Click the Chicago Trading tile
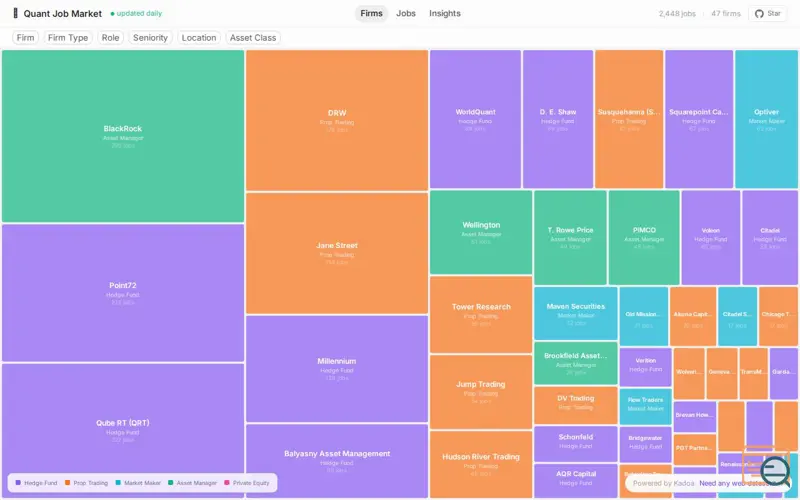The image size is (800, 500). 778,316
